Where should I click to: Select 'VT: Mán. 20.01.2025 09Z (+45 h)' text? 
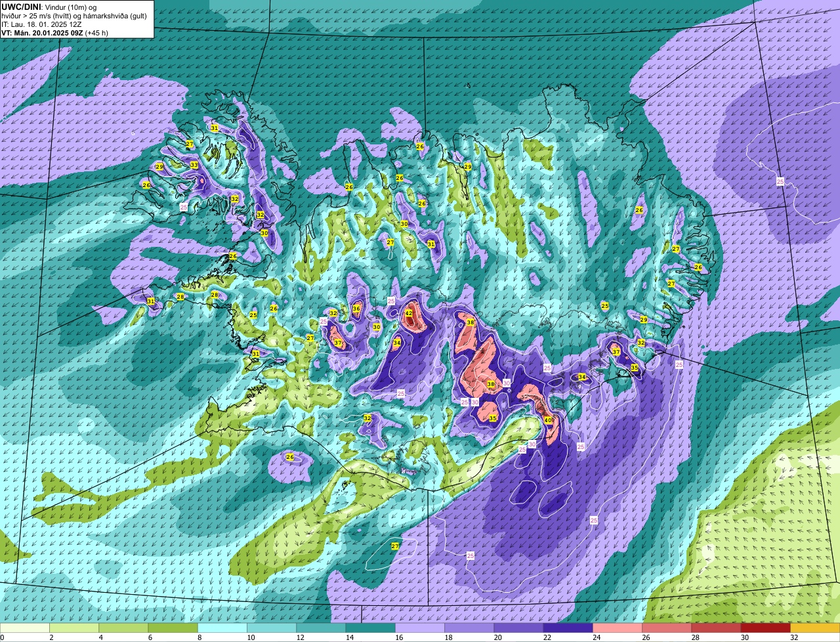pyautogui.click(x=54, y=32)
